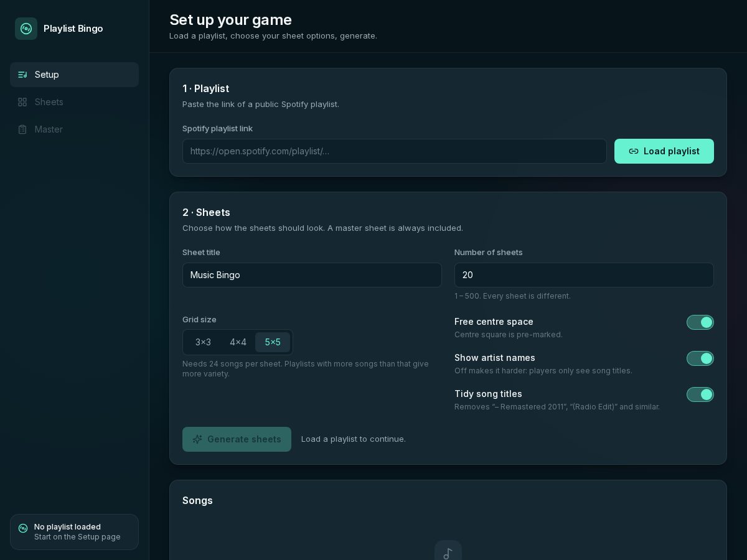Click the "Start on the Setup page" hint
This screenshot has width=747, height=560.
click(77, 537)
